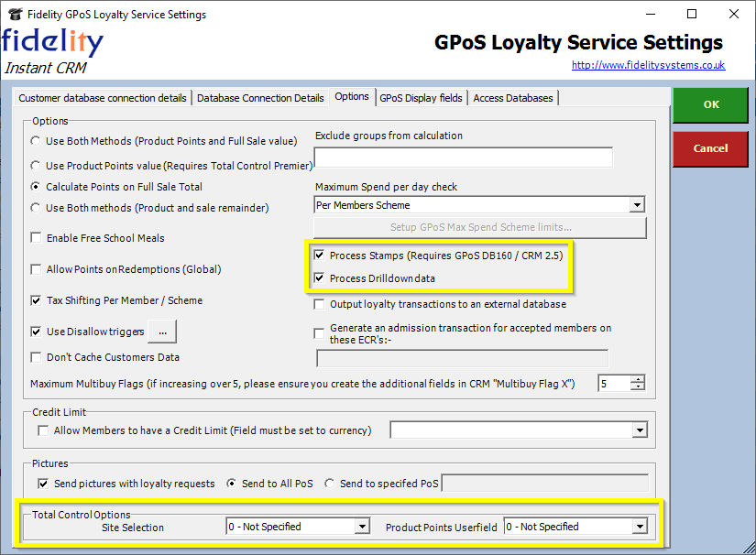Screen dimensions: 756x555
Task: Open fidelitysystems.co.uk link
Action: [648, 65]
